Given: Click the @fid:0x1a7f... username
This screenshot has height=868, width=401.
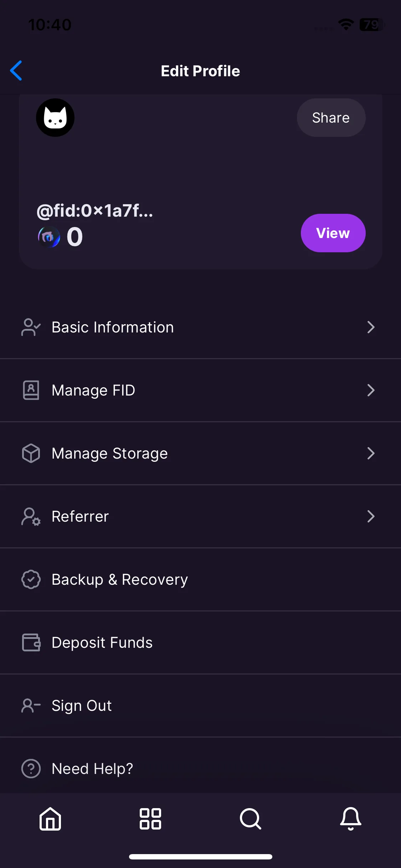Looking at the screenshot, I should click(x=95, y=211).
